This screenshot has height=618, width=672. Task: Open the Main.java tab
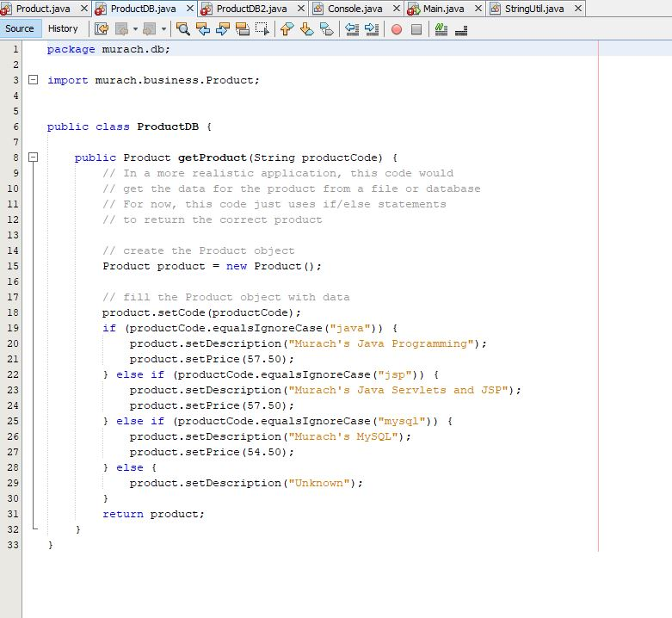click(444, 9)
